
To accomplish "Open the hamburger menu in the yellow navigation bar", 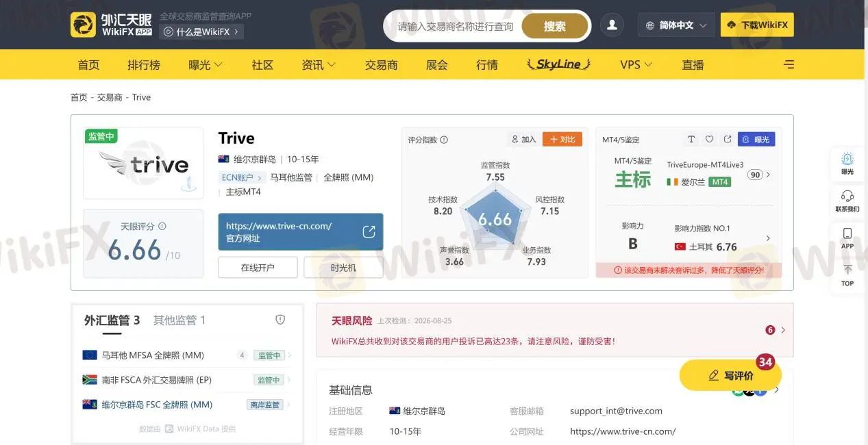I will point(789,64).
